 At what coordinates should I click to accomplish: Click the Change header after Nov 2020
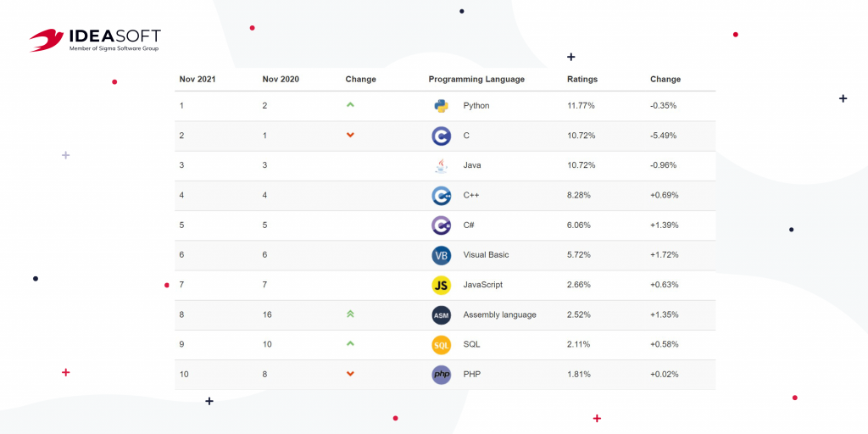pos(360,79)
